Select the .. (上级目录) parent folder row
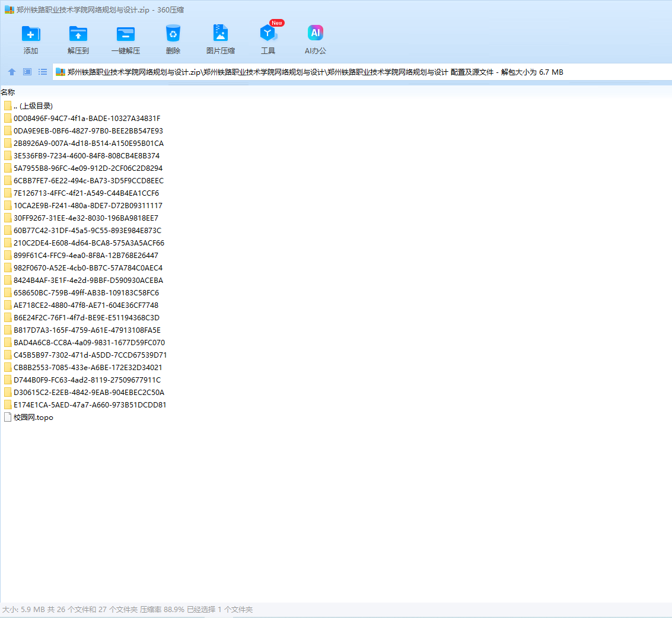This screenshot has width=672, height=618. (28, 106)
